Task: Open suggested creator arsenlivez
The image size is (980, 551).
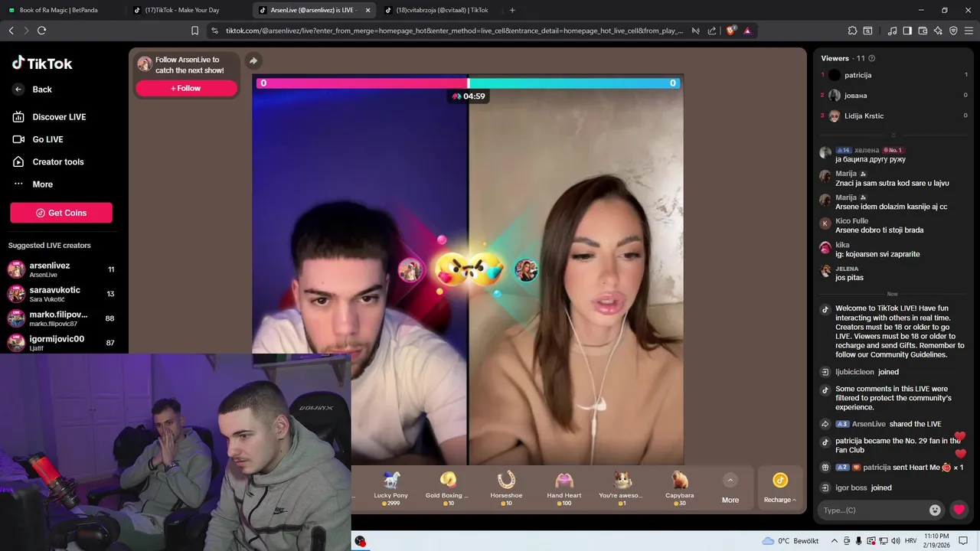Action: [x=61, y=269]
